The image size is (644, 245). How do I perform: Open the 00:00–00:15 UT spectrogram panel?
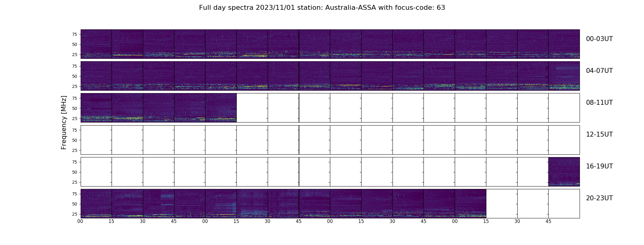[x=96, y=44]
